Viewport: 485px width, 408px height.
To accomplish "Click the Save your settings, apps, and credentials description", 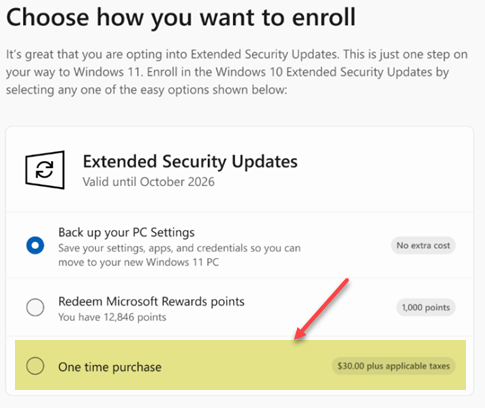I will [x=179, y=248].
